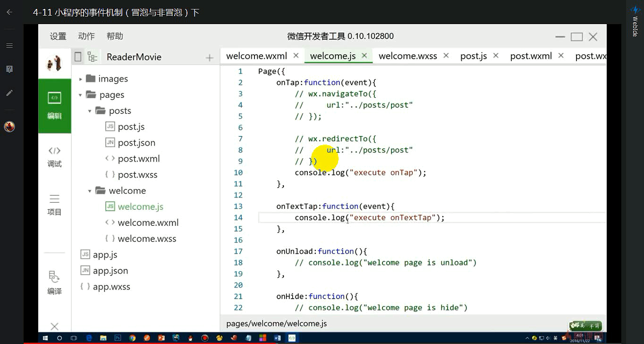Open the Windows Start menu

[x=46, y=338]
